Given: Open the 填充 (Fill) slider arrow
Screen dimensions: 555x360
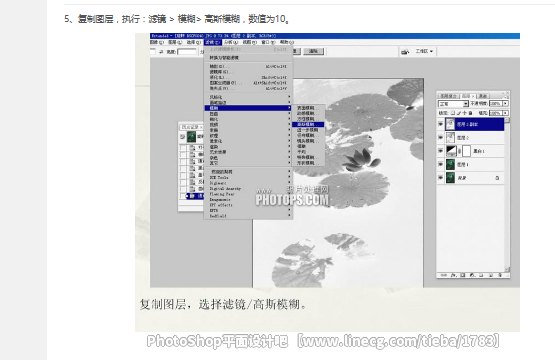Looking at the screenshot, I should [x=505, y=113].
